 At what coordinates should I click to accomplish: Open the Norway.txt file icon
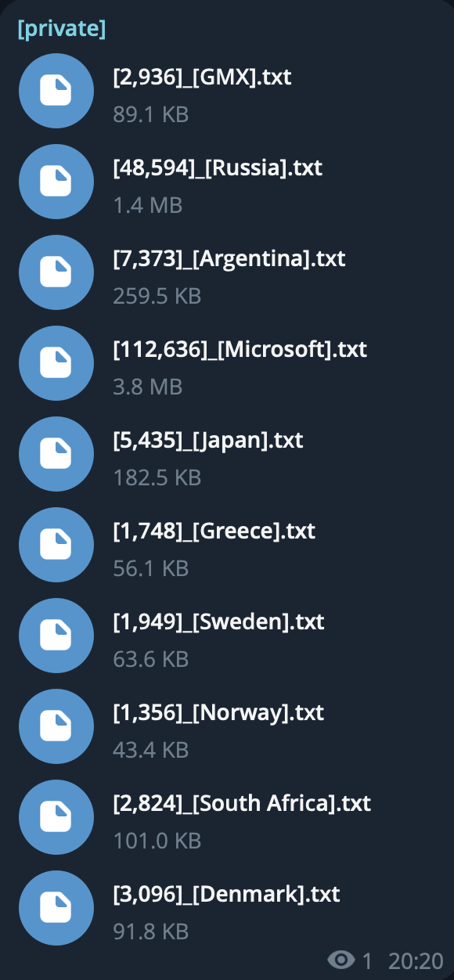click(x=56, y=726)
